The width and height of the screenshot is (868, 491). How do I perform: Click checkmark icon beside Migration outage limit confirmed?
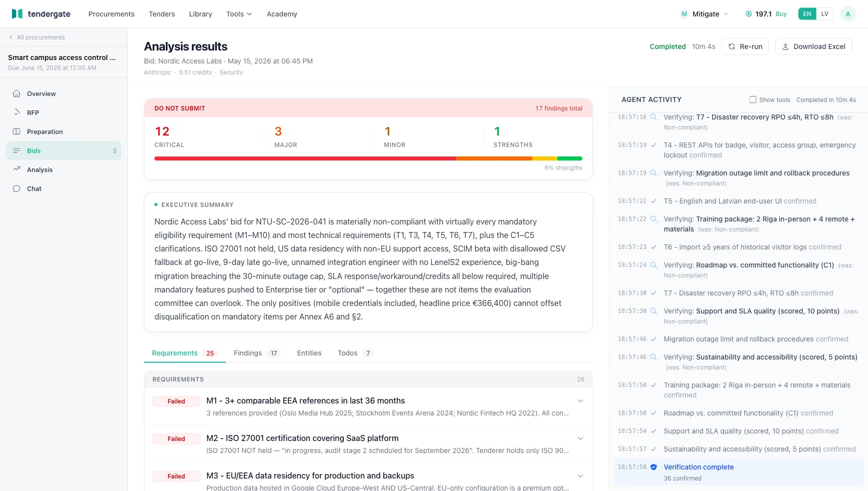653,339
